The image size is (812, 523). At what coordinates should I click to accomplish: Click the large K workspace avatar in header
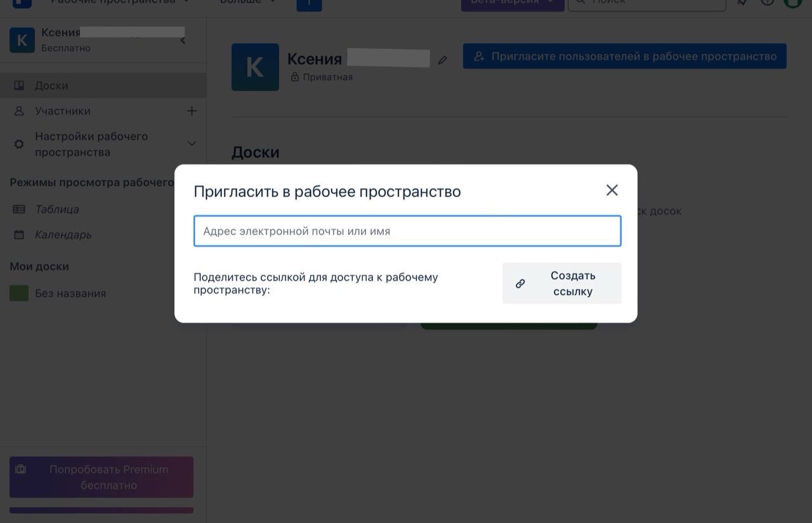255,67
